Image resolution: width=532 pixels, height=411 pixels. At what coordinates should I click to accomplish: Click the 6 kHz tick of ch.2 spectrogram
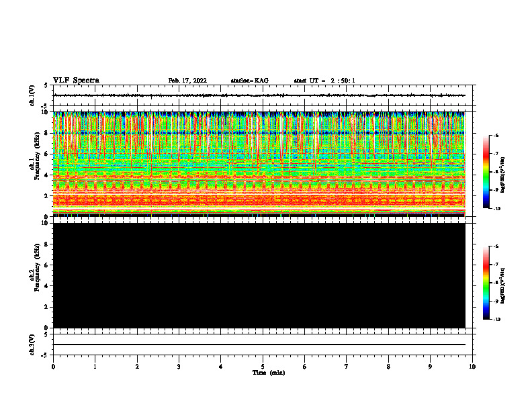tap(48, 265)
